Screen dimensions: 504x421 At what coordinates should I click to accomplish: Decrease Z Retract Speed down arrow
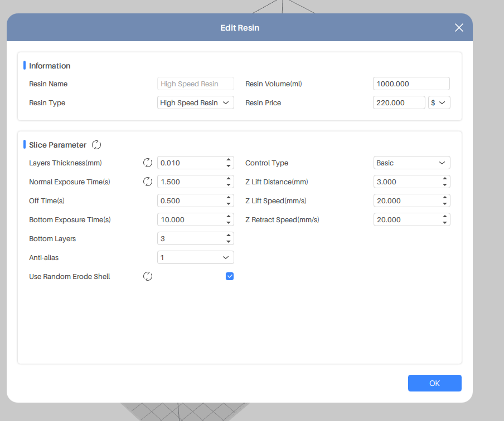444,223
